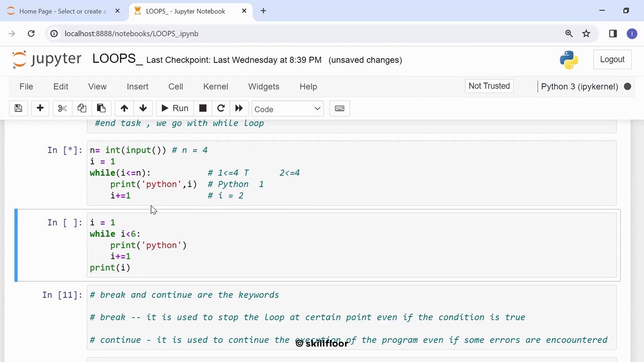The width and height of the screenshot is (644, 362).
Task: Click the '#end task , we go with while loop' comment
Action: (x=179, y=123)
